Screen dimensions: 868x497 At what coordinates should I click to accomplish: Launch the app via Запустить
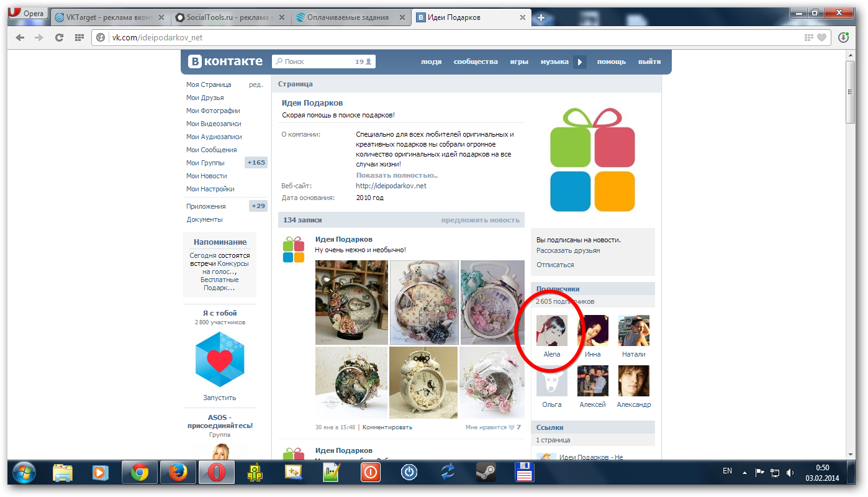coord(220,398)
